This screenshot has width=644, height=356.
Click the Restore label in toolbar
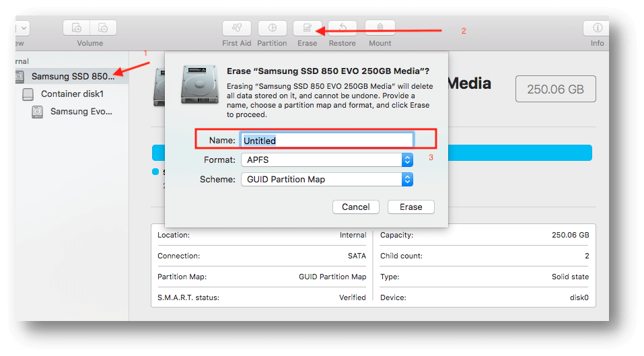[x=342, y=43]
